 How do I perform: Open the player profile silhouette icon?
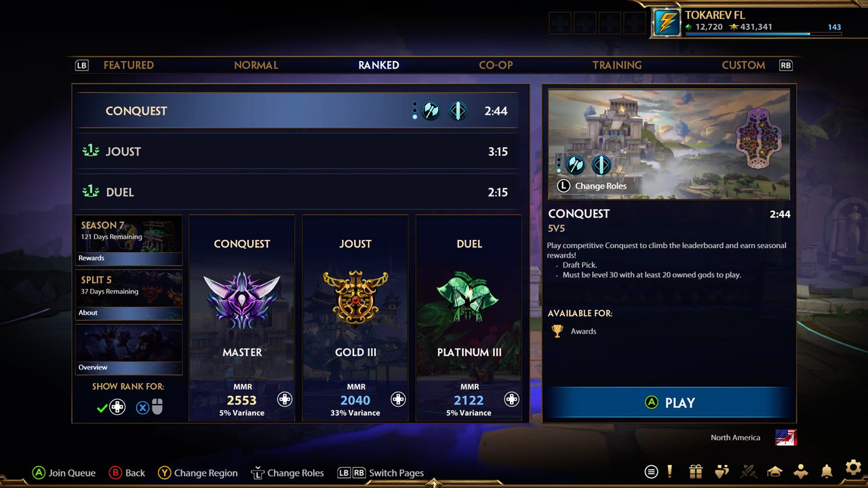[801, 471]
